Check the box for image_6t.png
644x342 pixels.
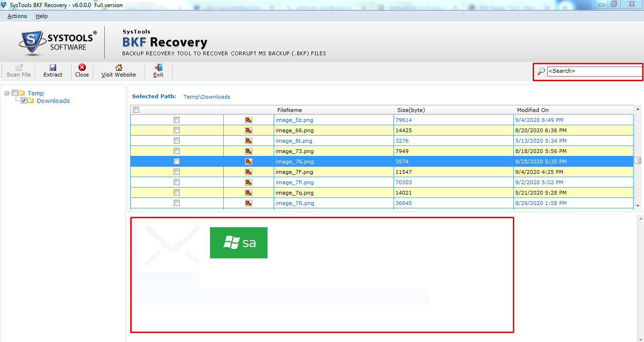click(176, 141)
